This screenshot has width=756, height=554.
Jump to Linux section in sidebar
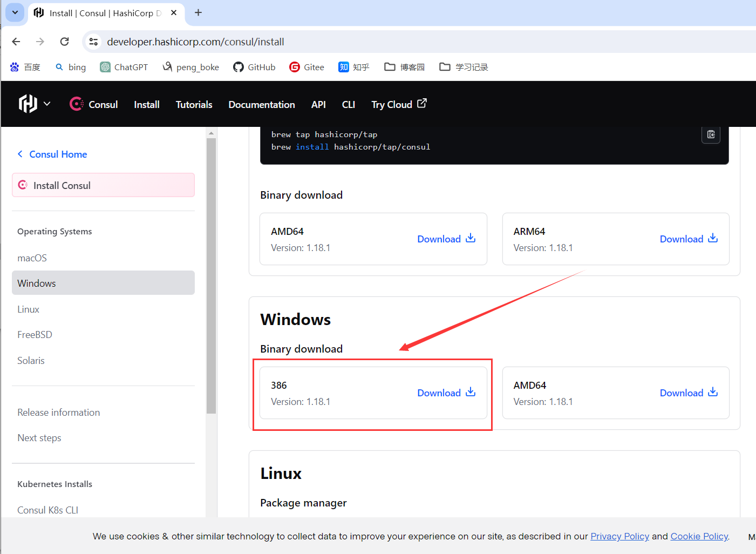tap(28, 309)
